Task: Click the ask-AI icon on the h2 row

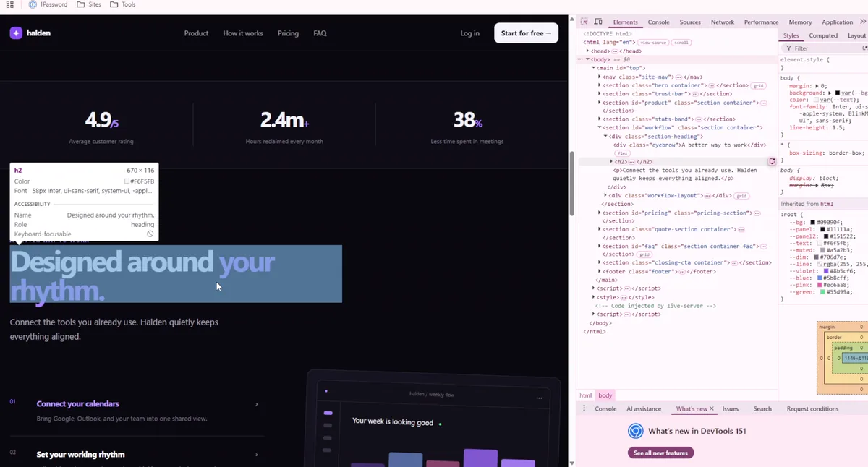Action: click(772, 161)
